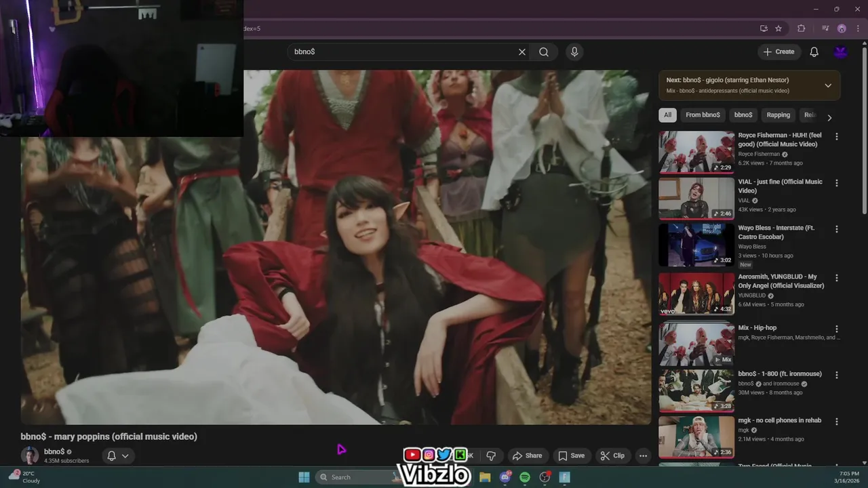Select the All filter chip
This screenshot has width=868, height=488.
tap(668, 115)
